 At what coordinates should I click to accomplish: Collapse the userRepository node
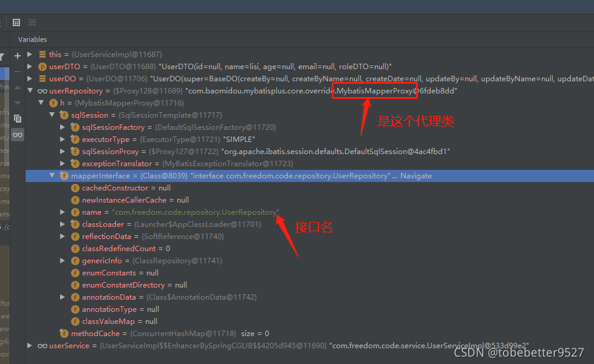30,90
